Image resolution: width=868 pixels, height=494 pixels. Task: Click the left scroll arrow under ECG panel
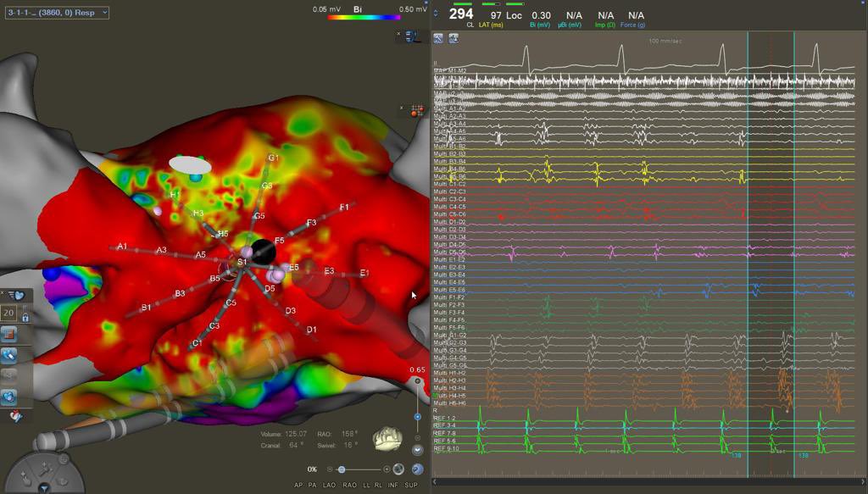click(435, 481)
